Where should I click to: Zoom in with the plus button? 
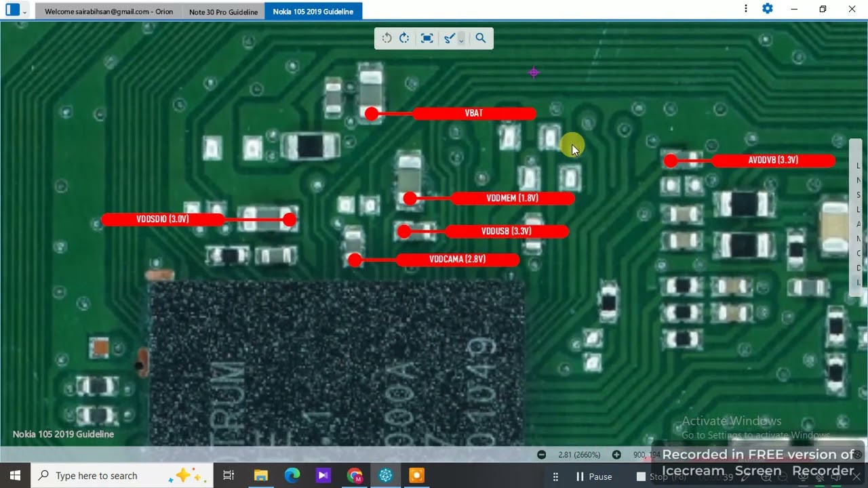pyautogui.click(x=616, y=455)
